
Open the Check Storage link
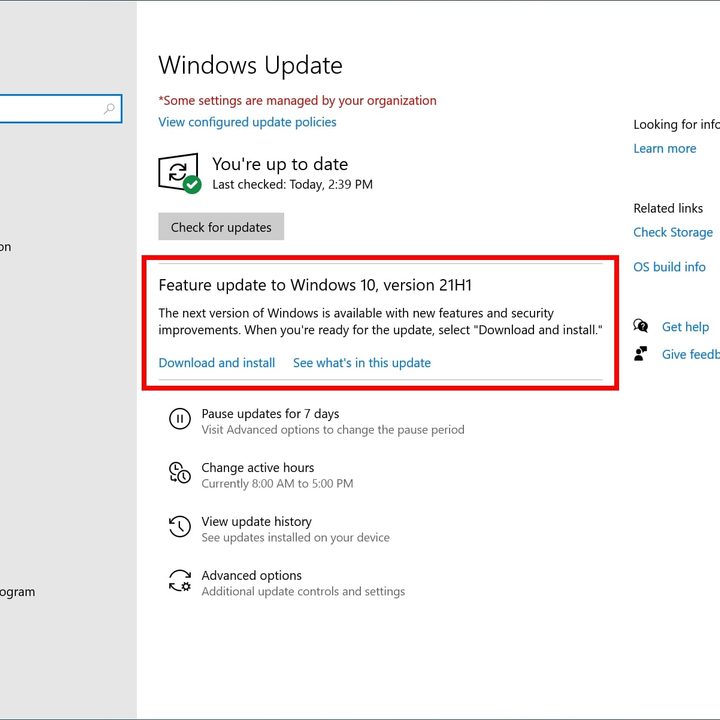(673, 232)
